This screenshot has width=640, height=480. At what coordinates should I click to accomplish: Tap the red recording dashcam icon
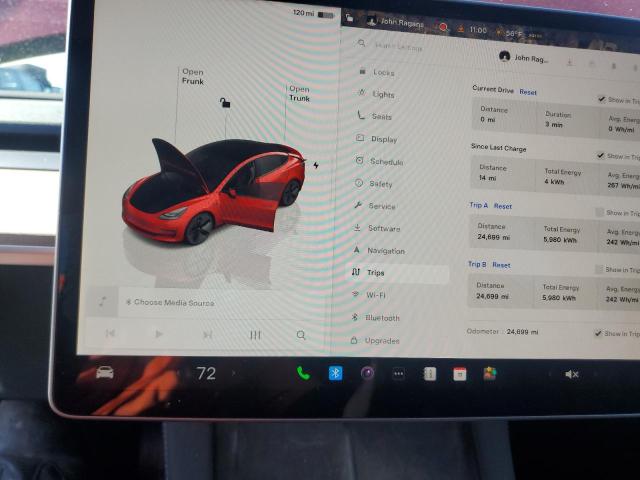click(x=443, y=27)
